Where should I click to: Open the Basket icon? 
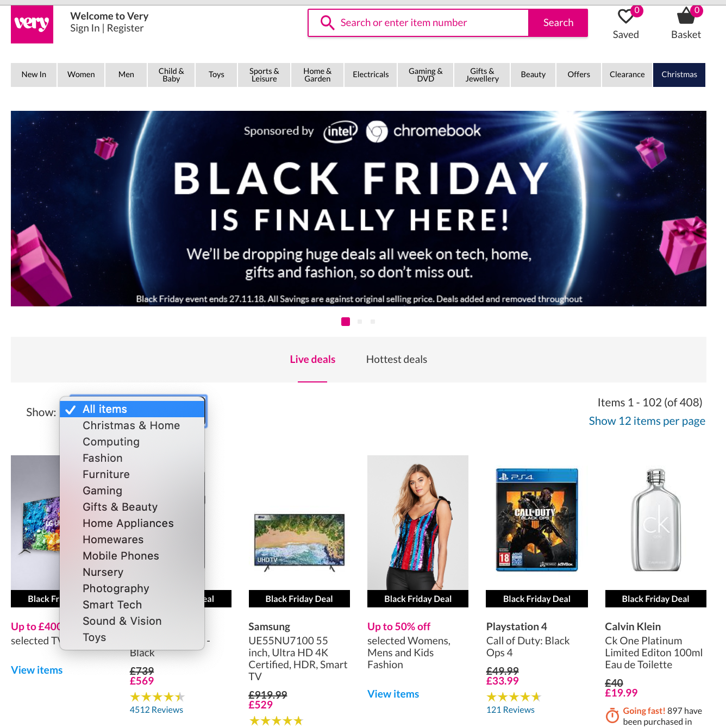[x=686, y=16]
